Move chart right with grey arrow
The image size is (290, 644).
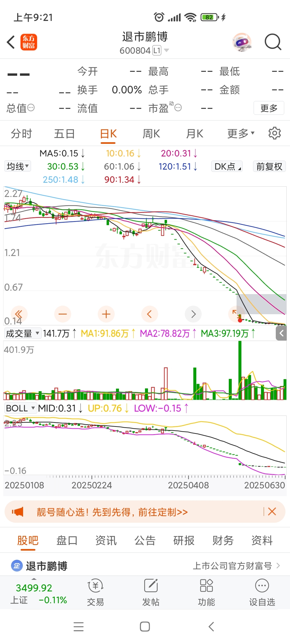[193, 314]
